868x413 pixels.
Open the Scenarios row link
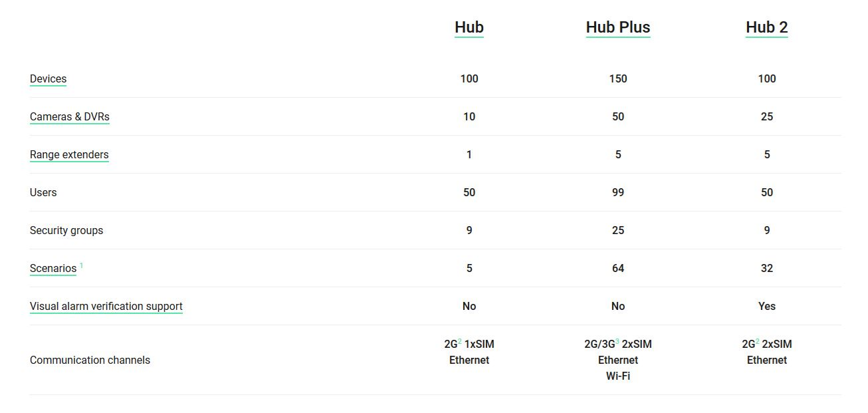(53, 269)
